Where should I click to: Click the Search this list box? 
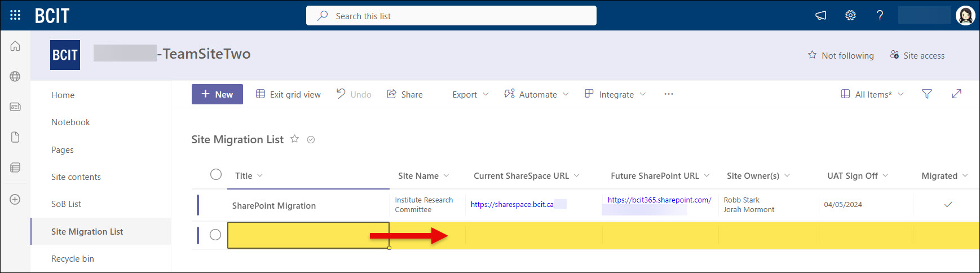pyautogui.click(x=451, y=16)
